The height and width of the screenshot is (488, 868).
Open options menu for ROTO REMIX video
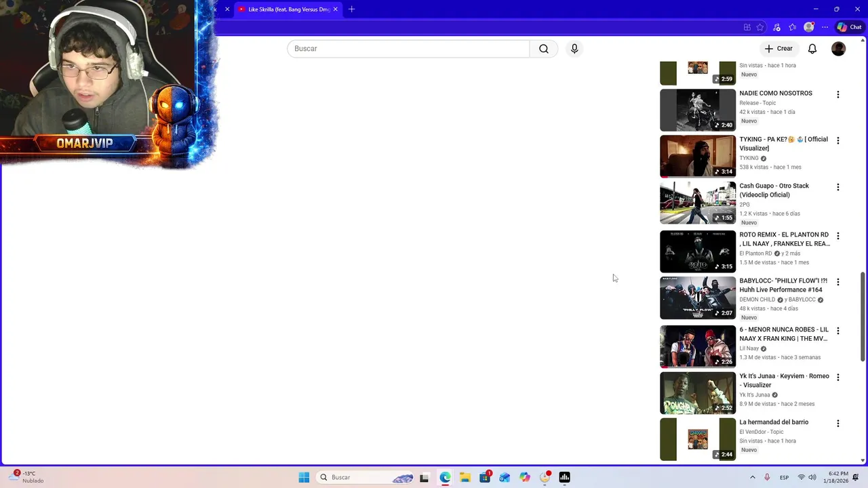pos(838,236)
